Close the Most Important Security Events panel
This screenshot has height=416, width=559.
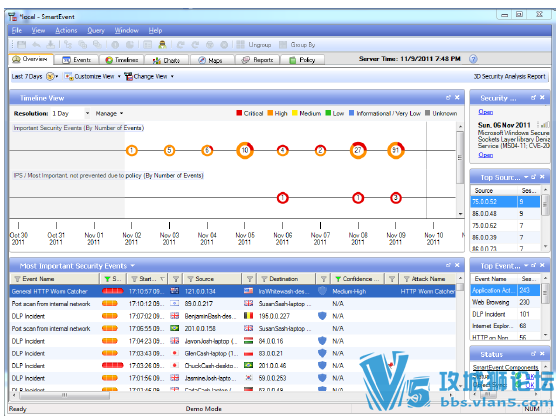457,265
